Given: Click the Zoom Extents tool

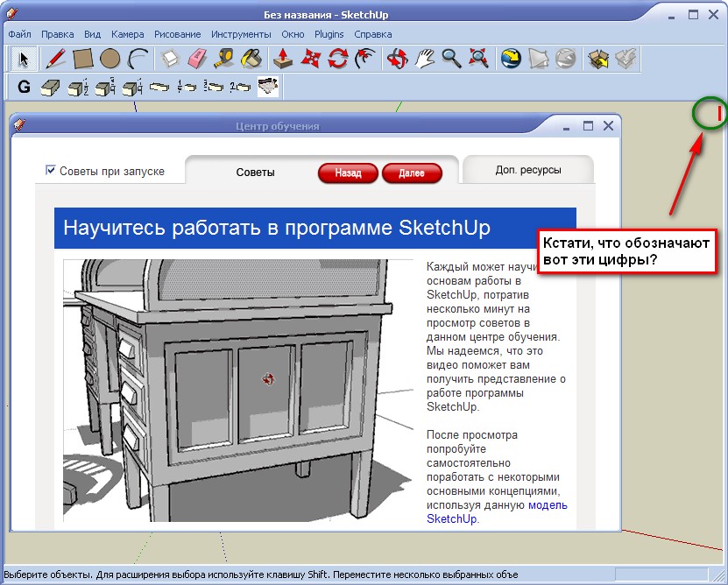Looking at the screenshot, I should [478, 59].
